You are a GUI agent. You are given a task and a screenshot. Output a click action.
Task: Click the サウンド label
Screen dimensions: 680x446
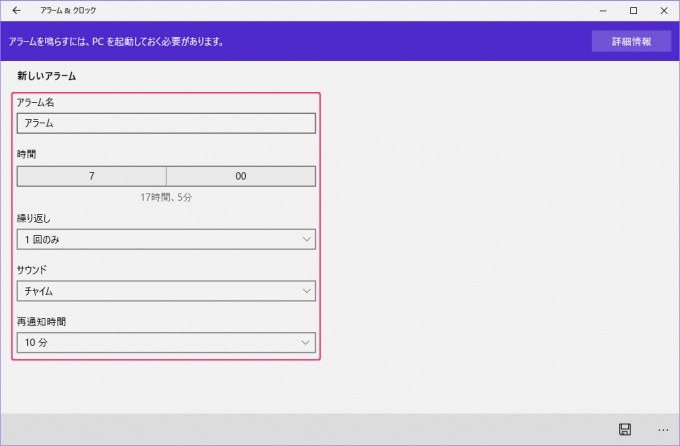(32, 270)
